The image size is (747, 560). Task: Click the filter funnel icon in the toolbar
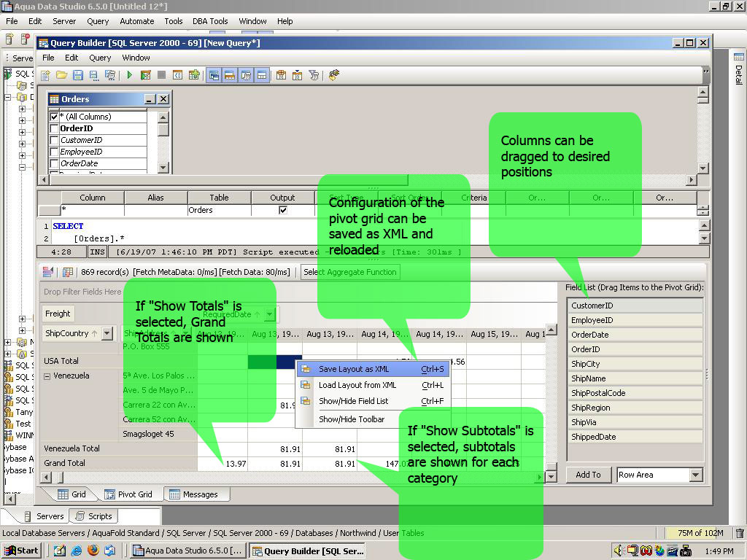pos(314,75)
